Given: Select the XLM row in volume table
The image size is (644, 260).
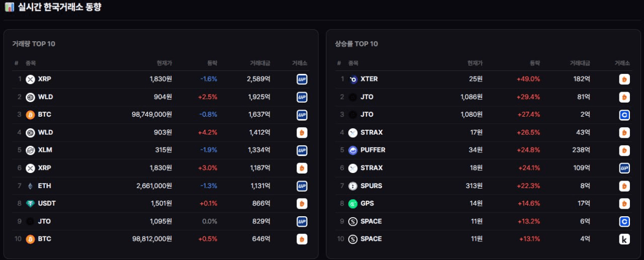Looking at the screenshot, I should click(161, 150).
